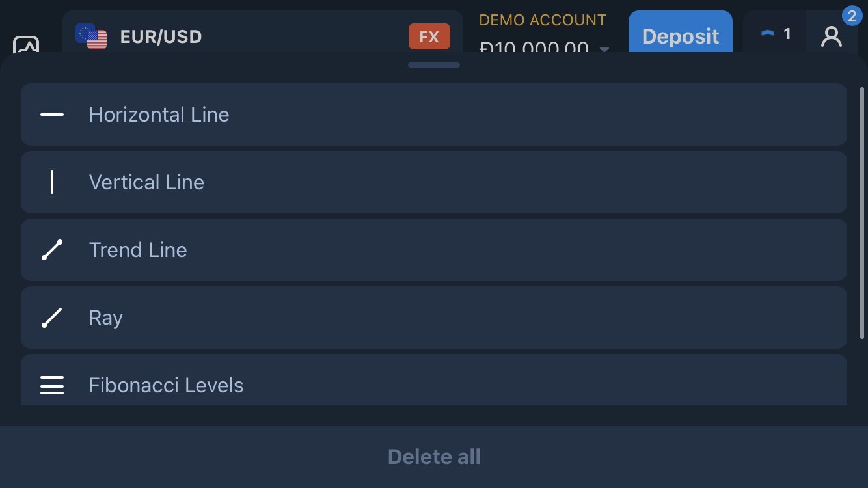The width and height of the screenshot is (868, 488).
Task: Choose Vertical Line from the list
Action: 434,182
